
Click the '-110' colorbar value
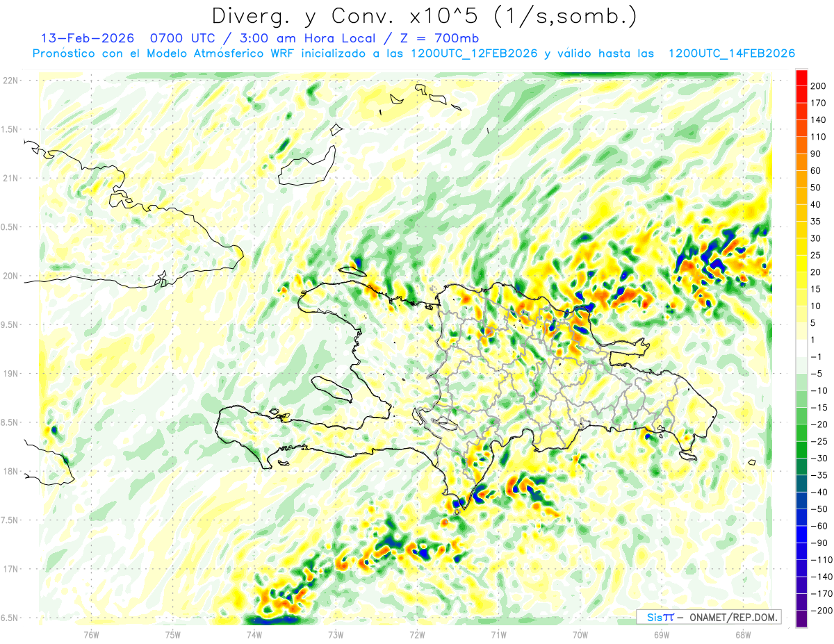point(821,559)
